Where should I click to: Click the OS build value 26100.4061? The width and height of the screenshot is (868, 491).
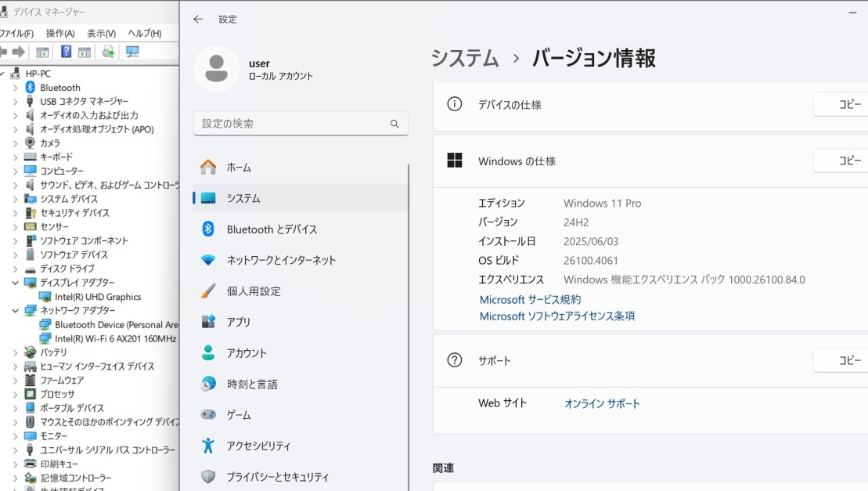(x=591, y=260)
